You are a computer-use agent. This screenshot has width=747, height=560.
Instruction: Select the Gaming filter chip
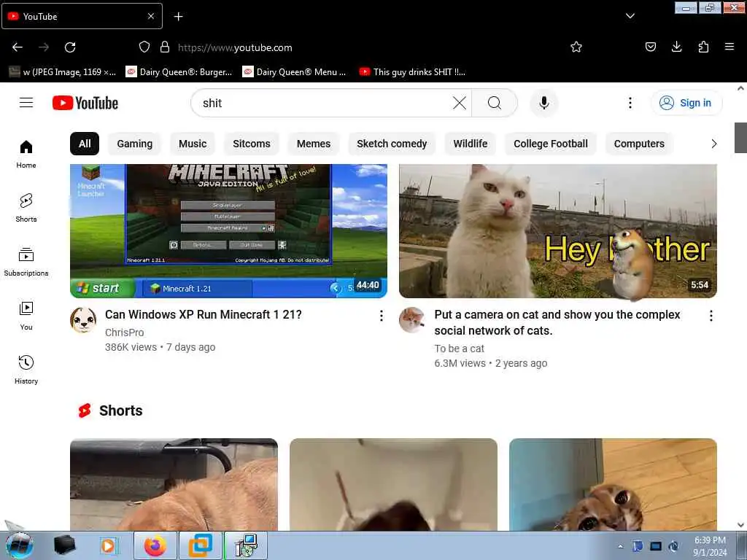tap(135, 144)
